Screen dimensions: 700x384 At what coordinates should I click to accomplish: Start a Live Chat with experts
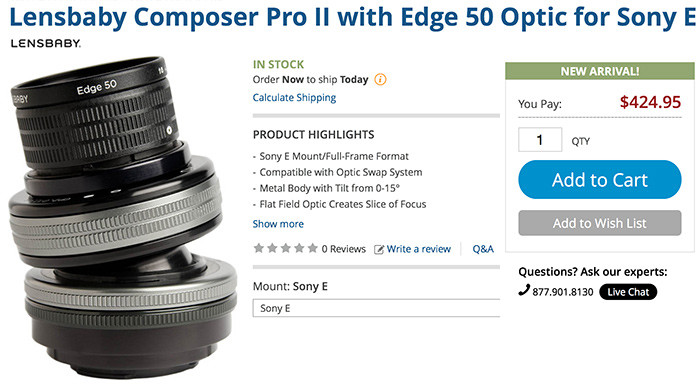628,292
